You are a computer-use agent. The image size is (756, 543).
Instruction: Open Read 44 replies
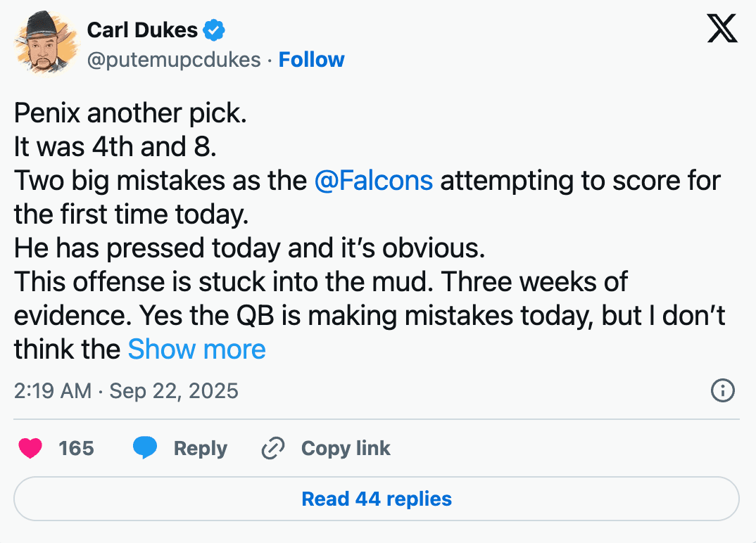(377, 499)
